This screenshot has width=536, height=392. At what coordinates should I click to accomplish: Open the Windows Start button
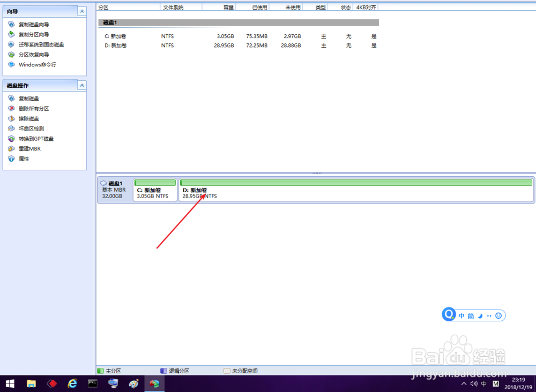click(x=10, y=384)
